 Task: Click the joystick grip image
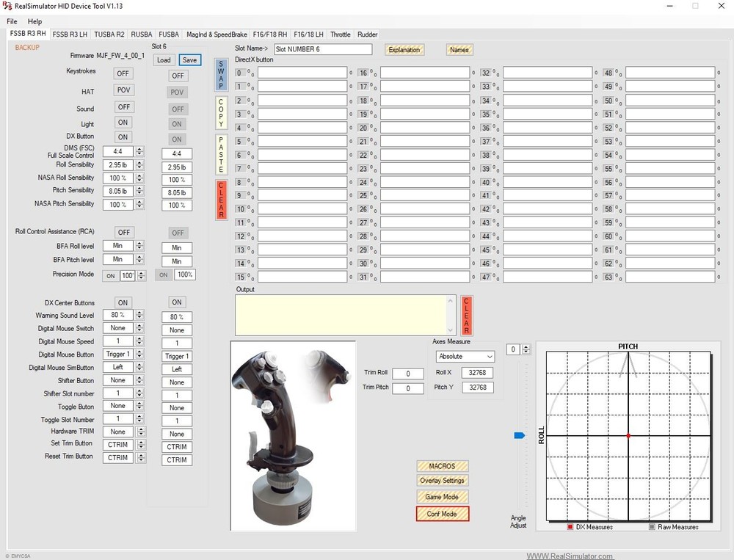(293, 434)
